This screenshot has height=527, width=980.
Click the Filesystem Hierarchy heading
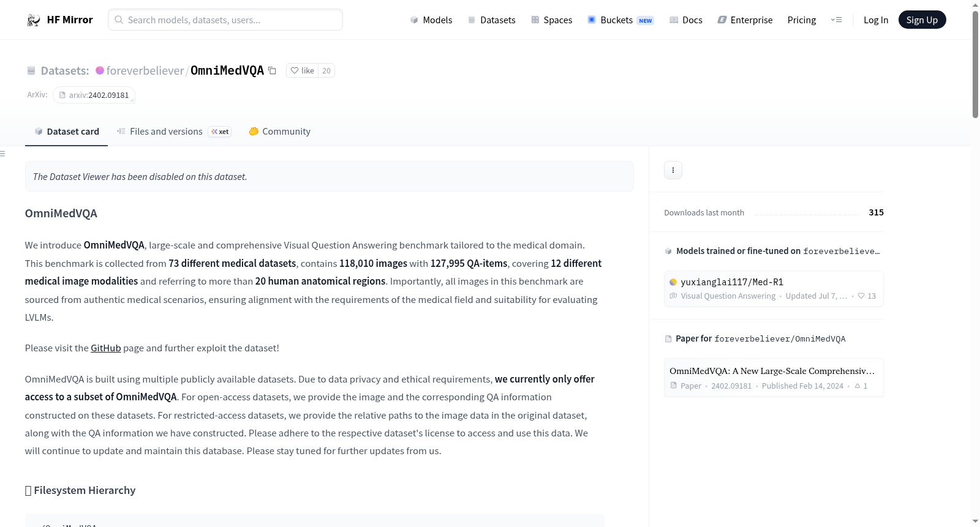(80, 490)
